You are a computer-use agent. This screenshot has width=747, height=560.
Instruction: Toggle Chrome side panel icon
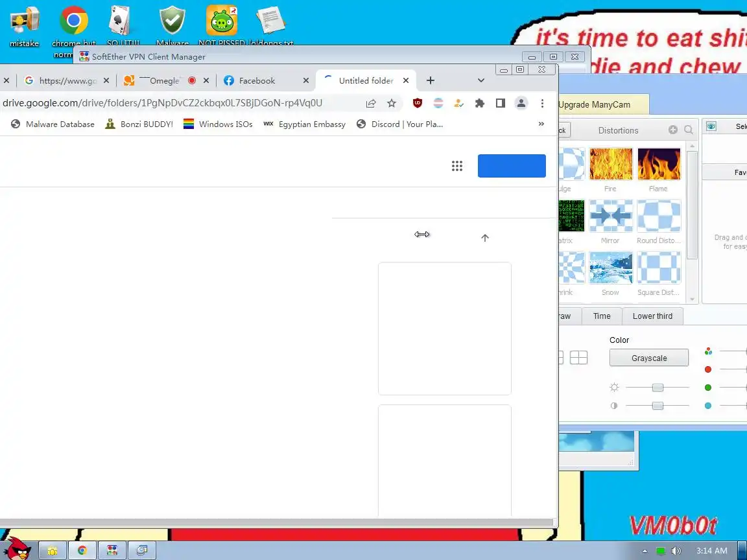(500, 103)
